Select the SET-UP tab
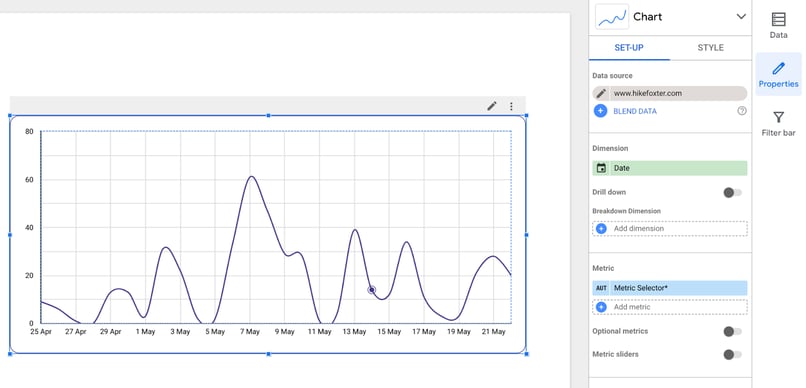Screen dimensions: 806x388 [629, 48]
